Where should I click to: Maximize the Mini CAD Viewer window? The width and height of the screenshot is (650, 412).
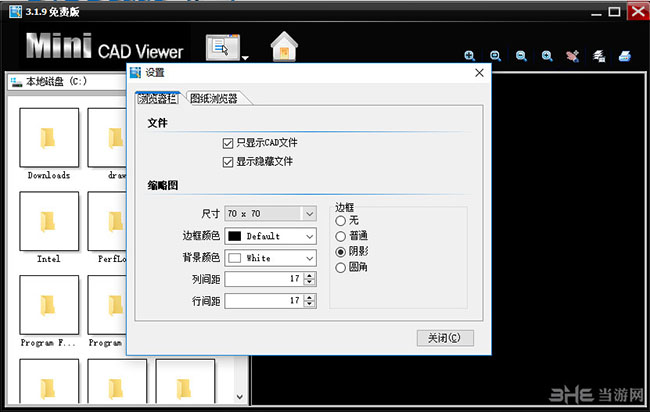[614, 12]
